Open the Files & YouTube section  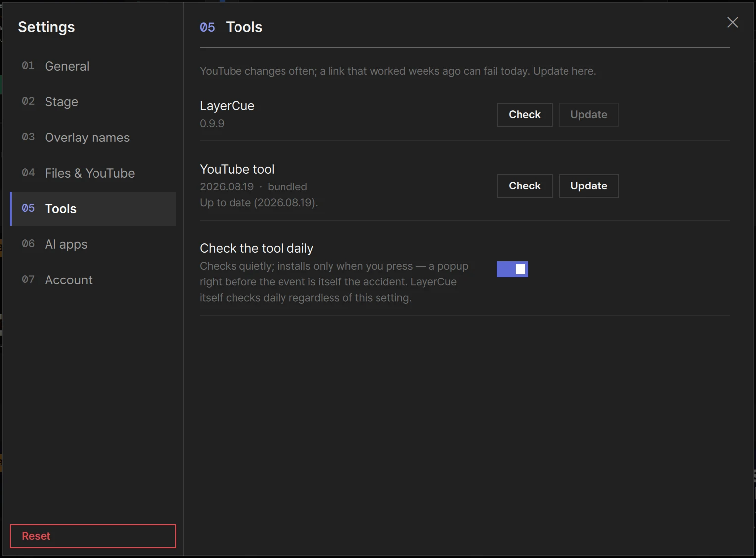pos(93,173)
